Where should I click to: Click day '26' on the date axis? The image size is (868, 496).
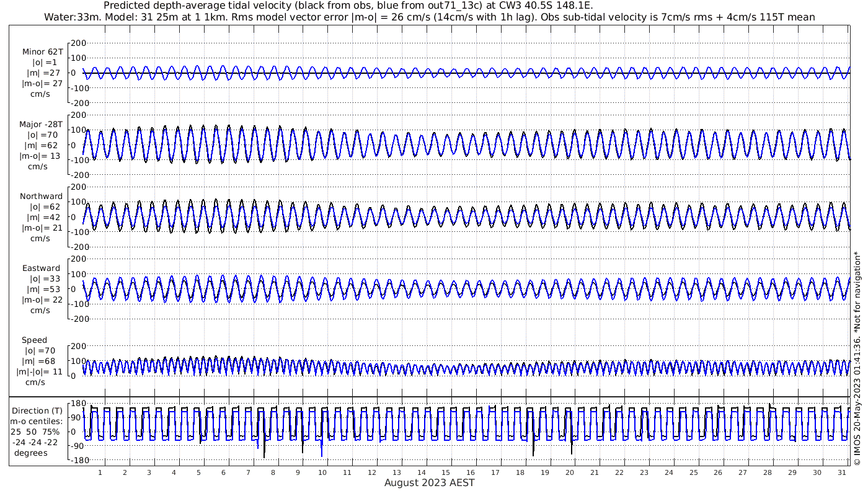[x=718, y=472]
